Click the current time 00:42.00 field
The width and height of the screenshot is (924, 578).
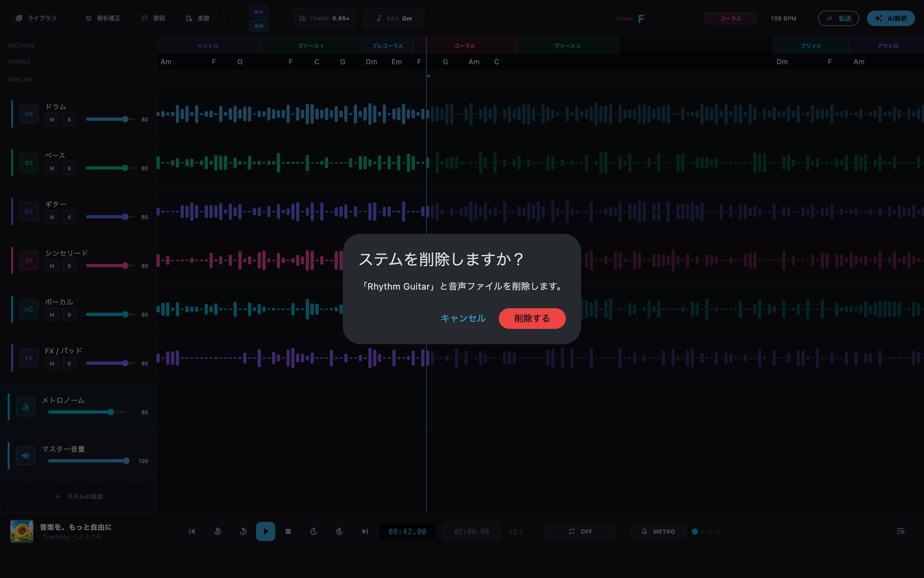pos(407,531)
